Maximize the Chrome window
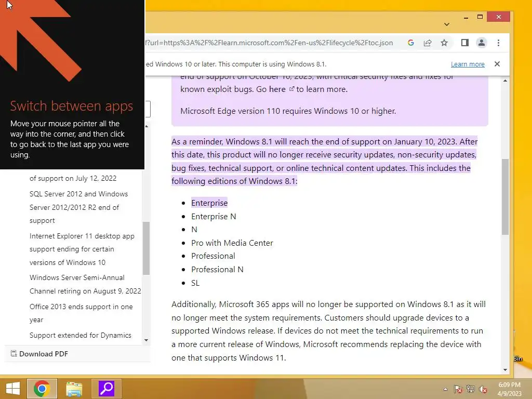Image resolution: width=532 pixels, height=399 pixels. pyautogui.click(x=480, y=17)
